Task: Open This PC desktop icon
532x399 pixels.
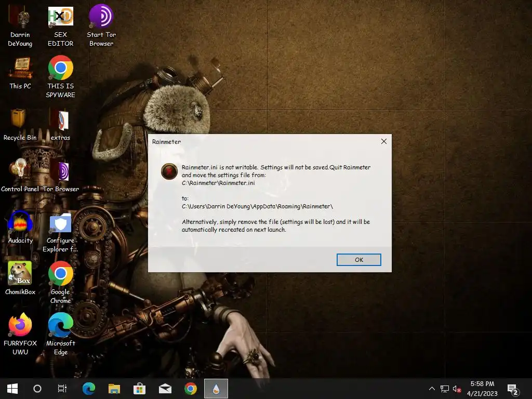Action: coord(20,73)
